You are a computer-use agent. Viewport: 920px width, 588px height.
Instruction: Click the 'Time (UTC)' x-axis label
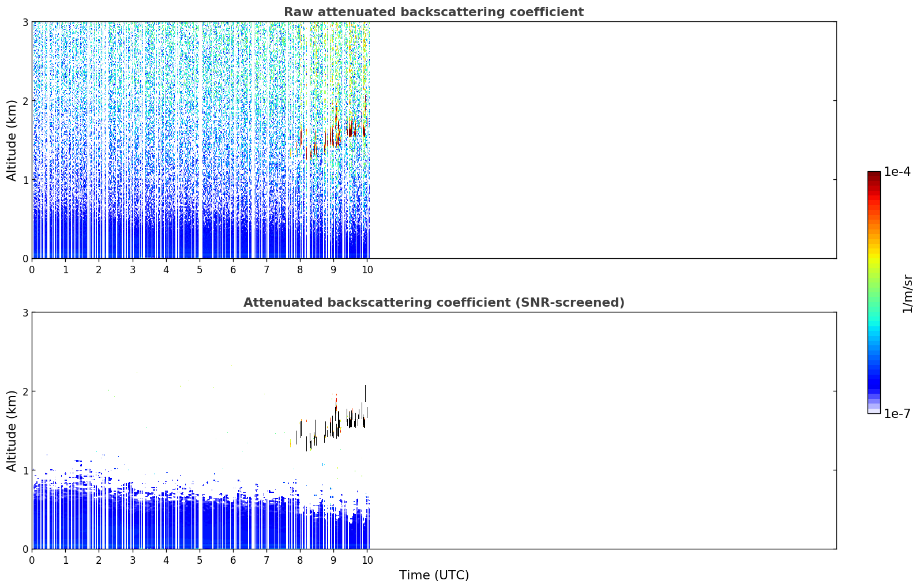pyautogui.click(x=434, y=575)
